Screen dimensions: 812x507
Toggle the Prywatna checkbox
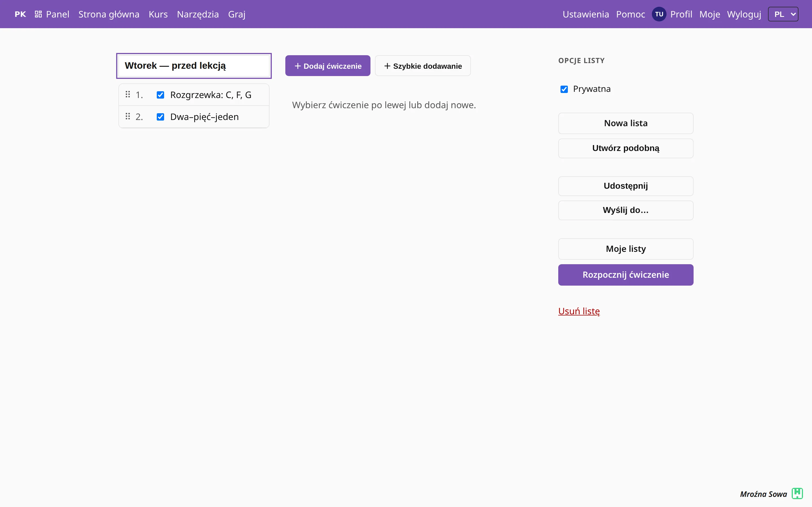[x=564, y=89]
